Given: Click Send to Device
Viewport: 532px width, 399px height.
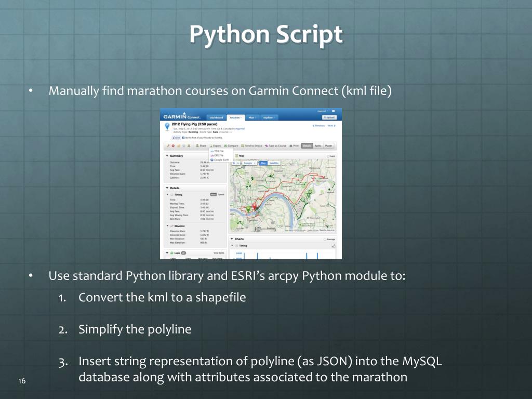Looking at the screenshot, I should 251,146.
